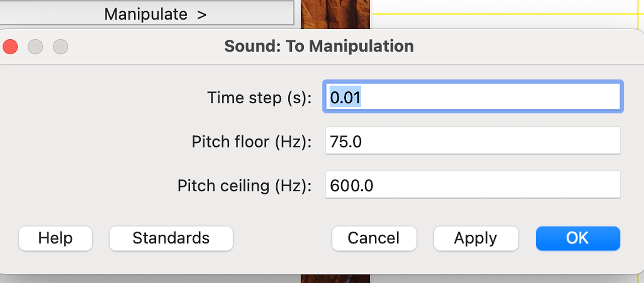Image resolution: width=644 pixels, height=283 pixels.
Task: Close the To Manipulation dialog with red button
Action: 10,47
